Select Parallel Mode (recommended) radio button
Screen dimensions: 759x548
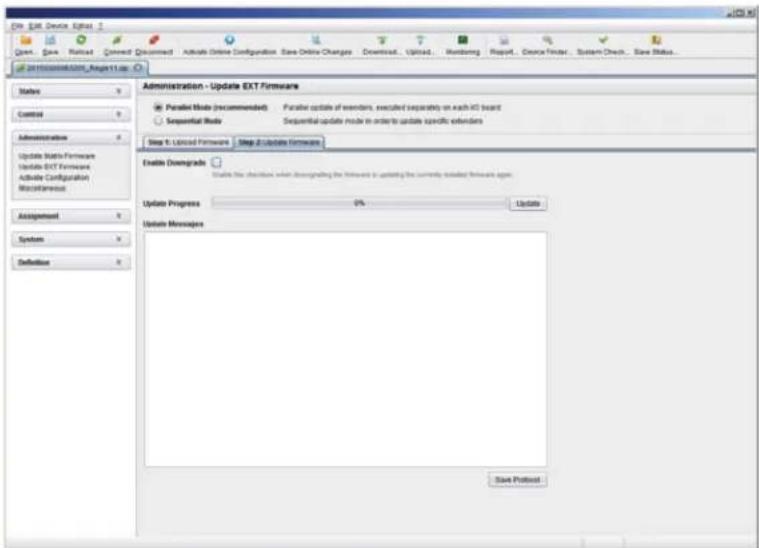pyautogui.click(x=158, y=107)
